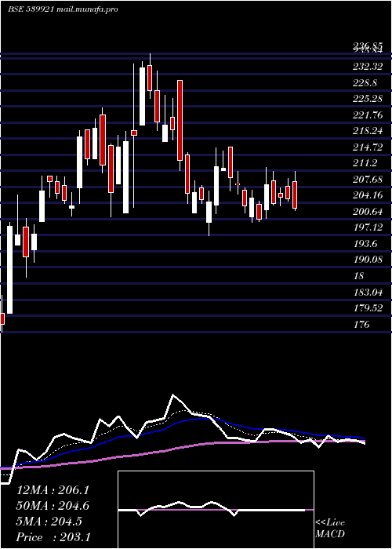Screen dimensions: 392x549
Task: Click the 176 price level label
Action: coord(361,324)
